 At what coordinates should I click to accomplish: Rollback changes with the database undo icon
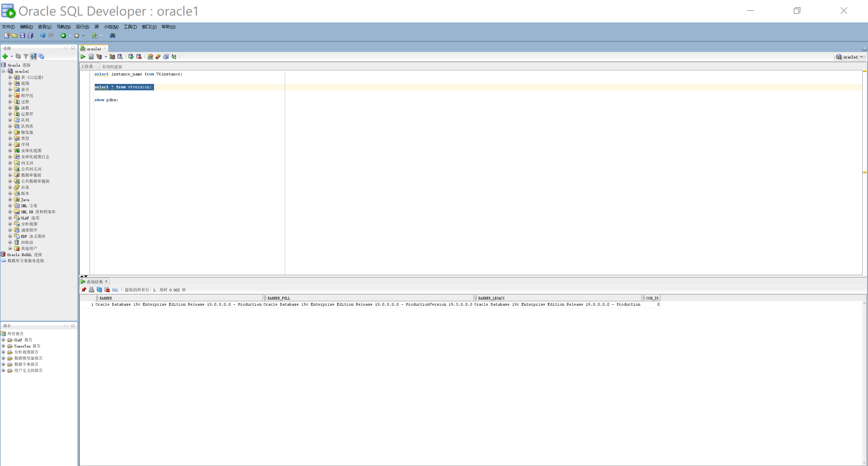click(139, 57)
